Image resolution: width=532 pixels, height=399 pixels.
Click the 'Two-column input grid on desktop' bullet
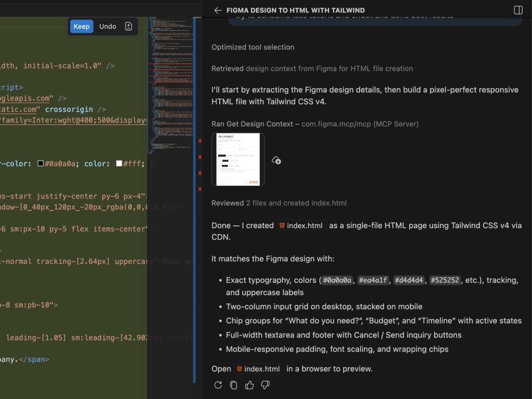pyautogui.click(x=324, y=307)
